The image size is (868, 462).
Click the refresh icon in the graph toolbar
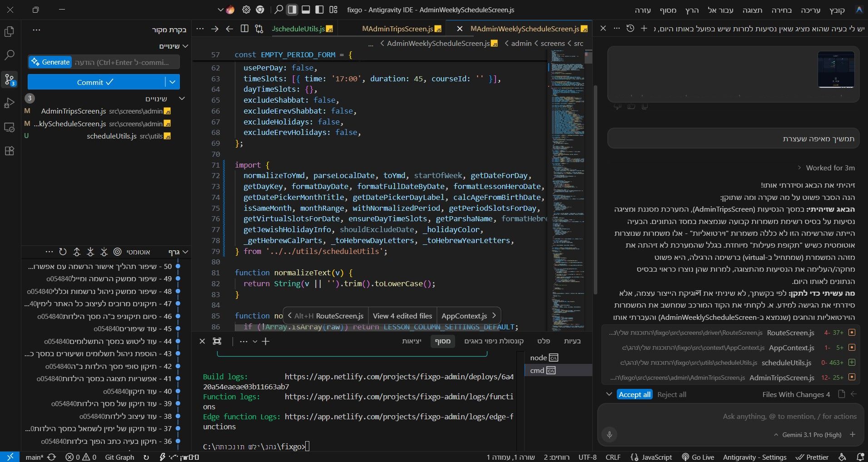[x=63, y=252]
